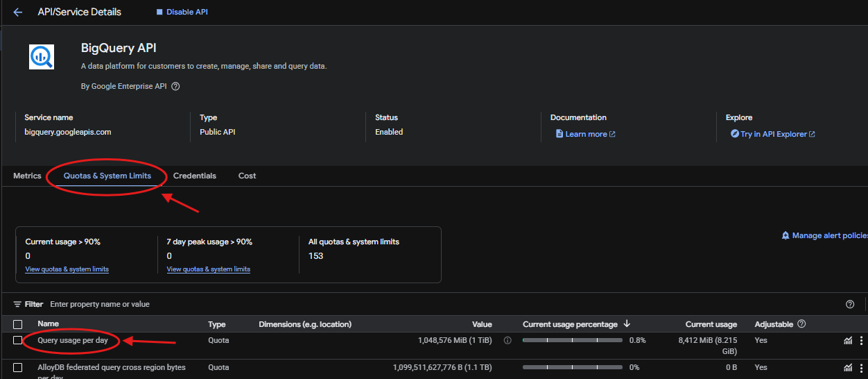The width and height of the screenshot is (868, 379).
Task: Toggle the select-all checkbox in table header
Action: click(17, 324)
